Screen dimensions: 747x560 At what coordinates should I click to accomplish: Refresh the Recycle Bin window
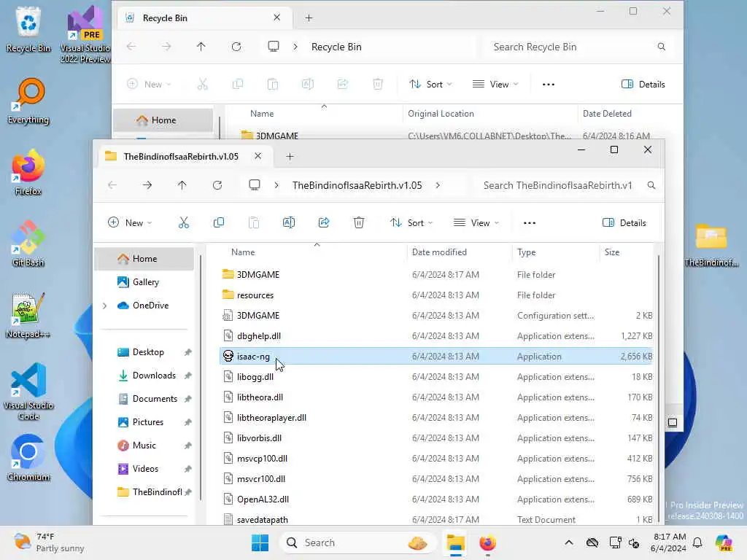tap(236, 47)
